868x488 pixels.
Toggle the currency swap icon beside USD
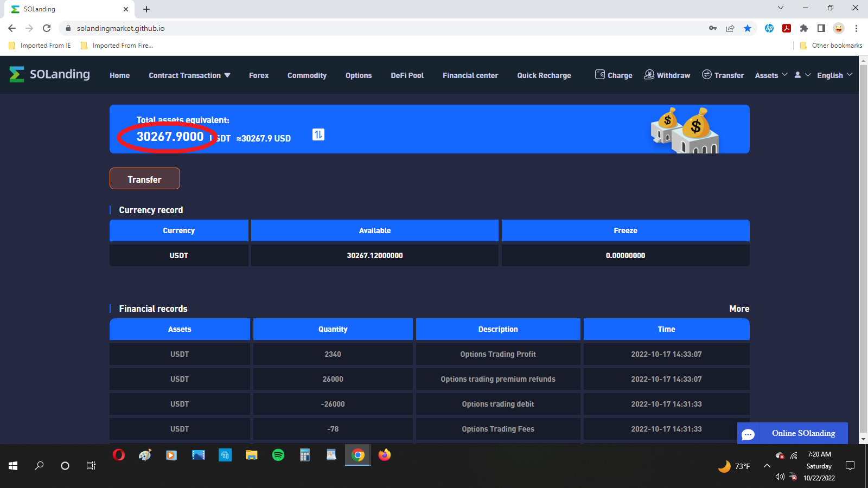click(x=318, y=134)
